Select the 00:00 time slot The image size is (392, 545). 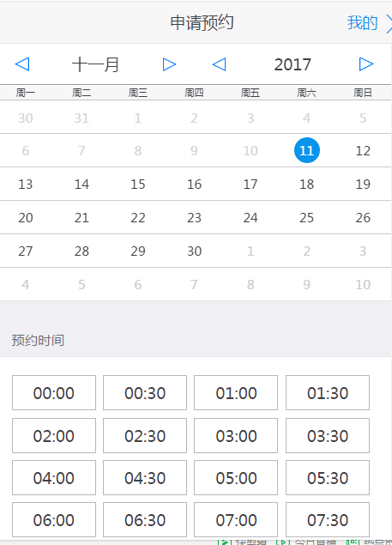point(54,393)
